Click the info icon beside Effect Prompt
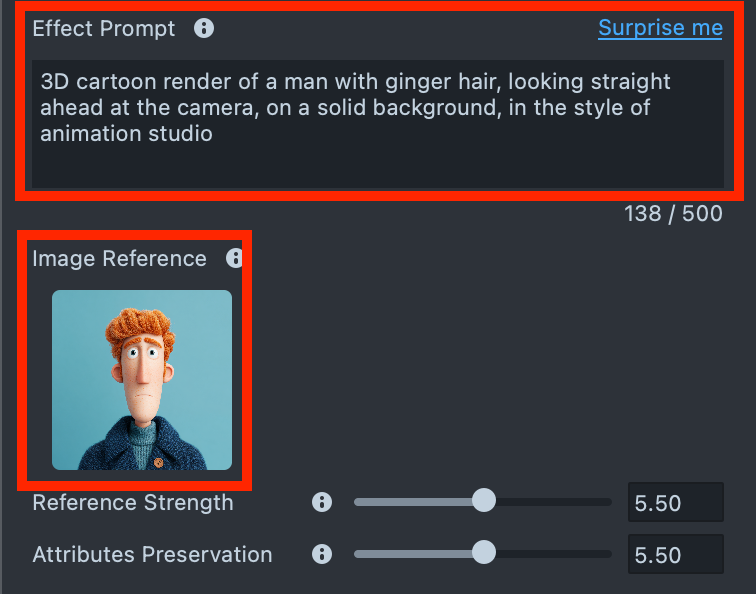 [x=204, y=28]
